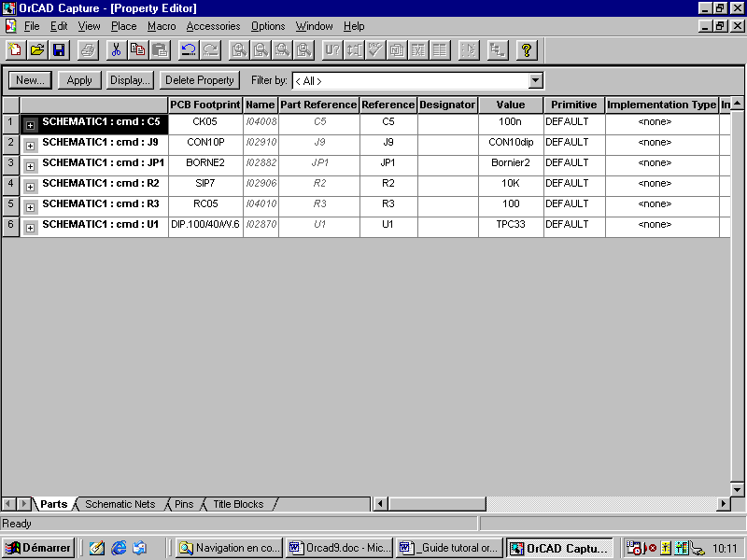
Task: Click the row 4 number header
Action: coord(10,186)
